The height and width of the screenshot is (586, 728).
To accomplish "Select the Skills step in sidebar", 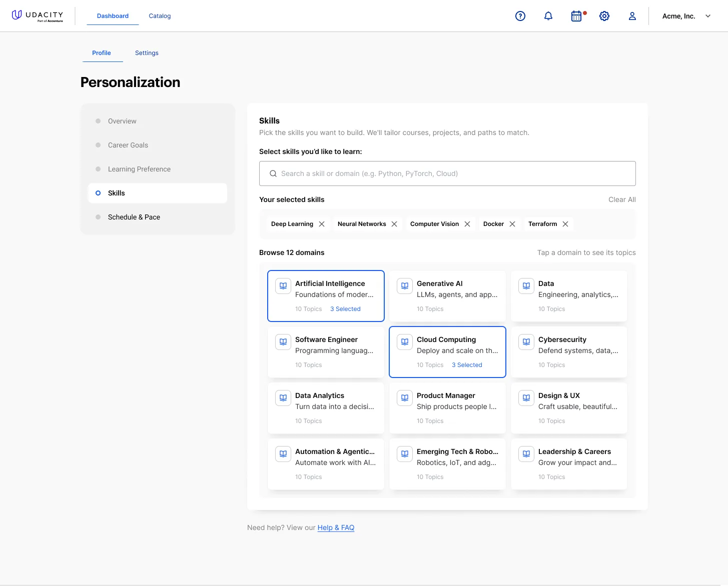I will 158,193.
